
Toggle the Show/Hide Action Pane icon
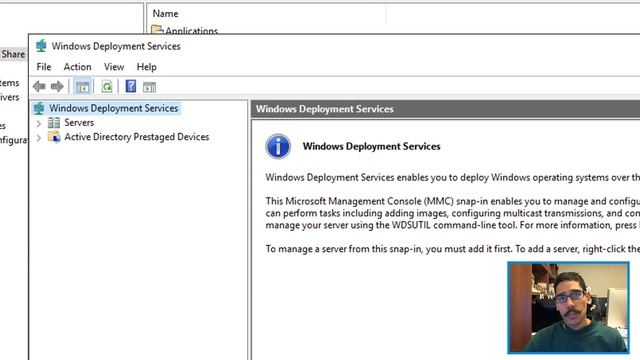tap(149, 87)
